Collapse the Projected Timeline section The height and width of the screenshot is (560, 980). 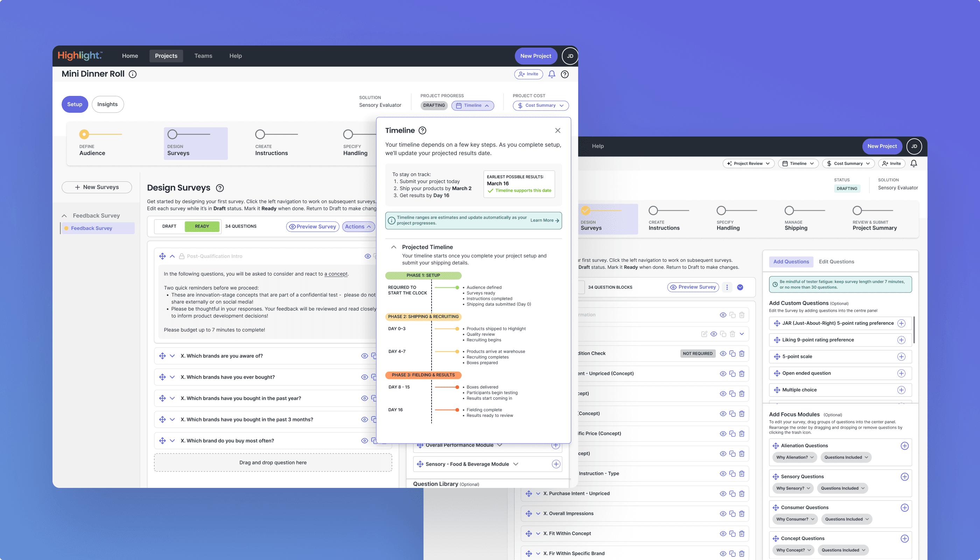click(393, 247)
